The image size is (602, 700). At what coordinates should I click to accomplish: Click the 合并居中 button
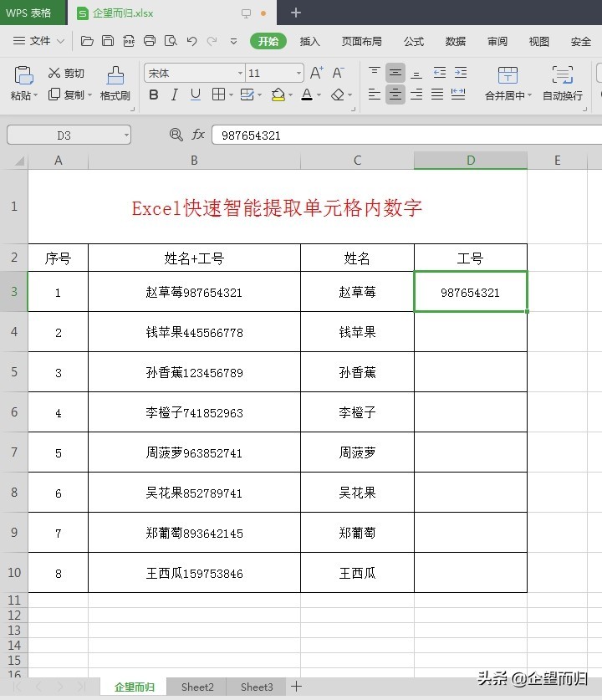point(508,83)
